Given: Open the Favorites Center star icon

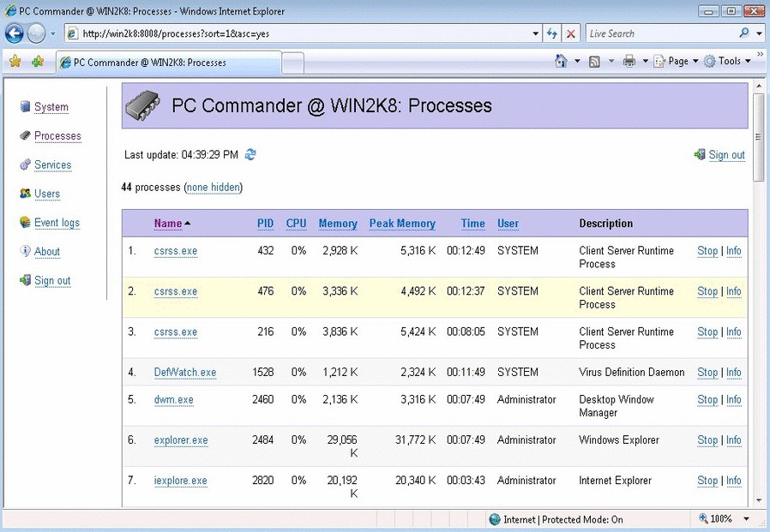Looking at the screenshot, I should coord(15,62).
